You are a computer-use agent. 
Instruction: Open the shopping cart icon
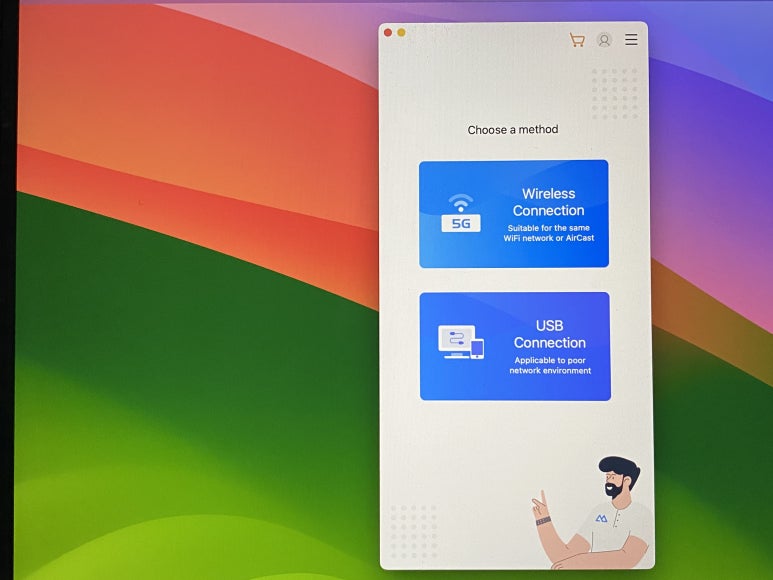click(577, 39)
